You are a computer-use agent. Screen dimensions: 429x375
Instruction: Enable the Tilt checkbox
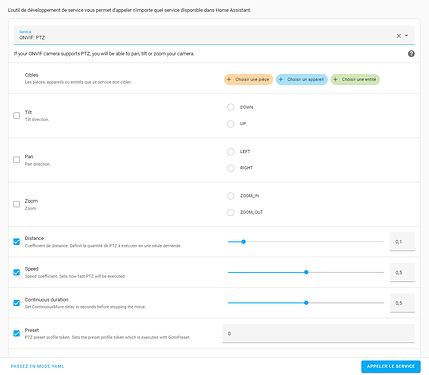click(16, 115)
